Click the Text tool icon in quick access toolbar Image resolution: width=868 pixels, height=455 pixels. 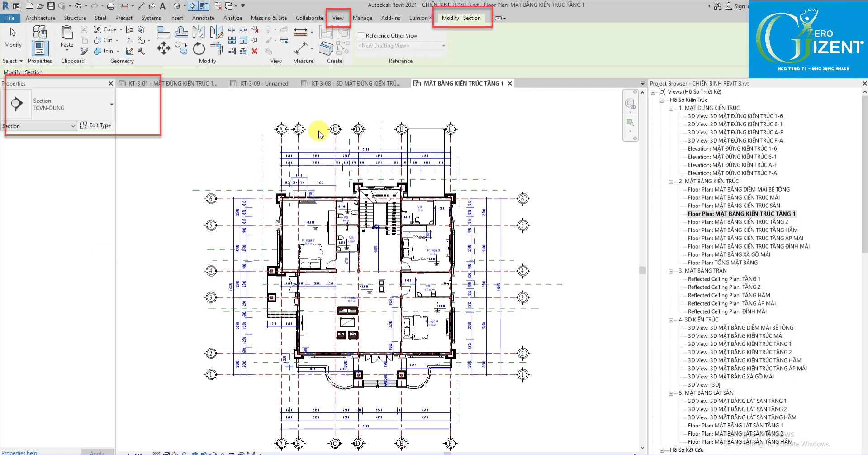tap(163, 6)
